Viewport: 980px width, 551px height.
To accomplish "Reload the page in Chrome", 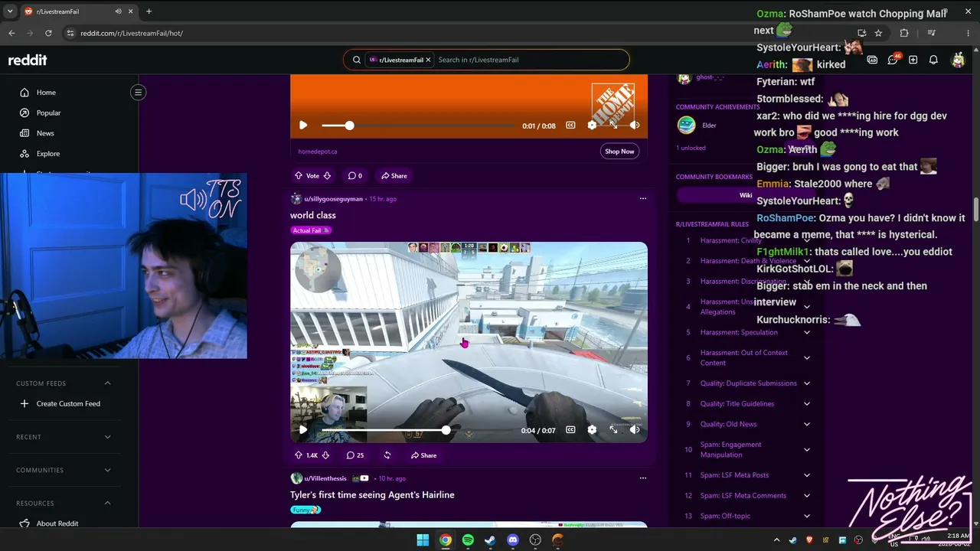I will (48, 33).
